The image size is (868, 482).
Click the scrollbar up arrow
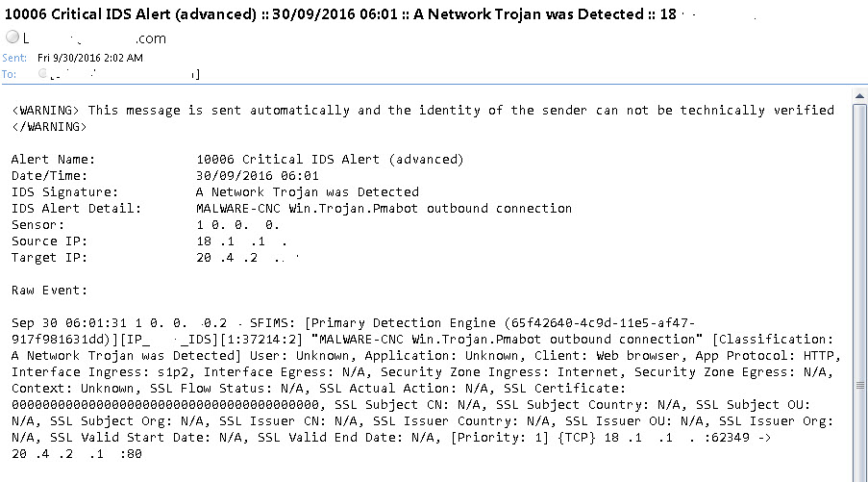(859, 94)
